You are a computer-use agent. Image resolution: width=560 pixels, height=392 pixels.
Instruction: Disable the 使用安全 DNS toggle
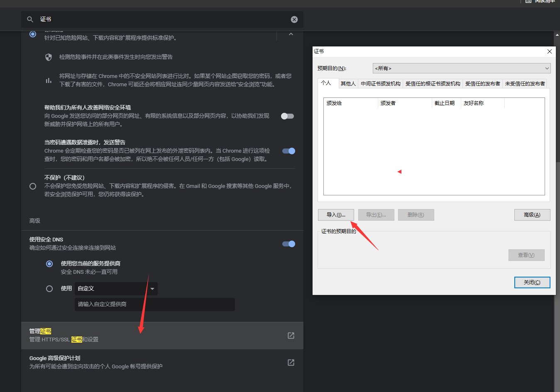coord(288,244)
